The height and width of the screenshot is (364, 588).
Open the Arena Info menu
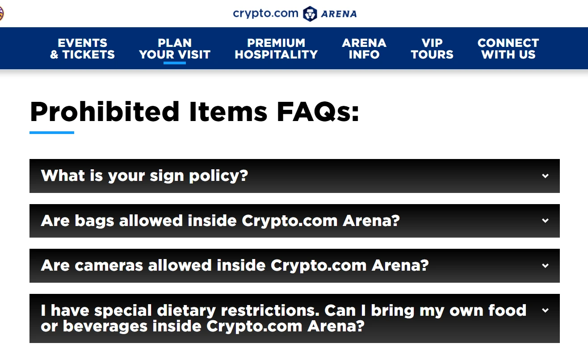pyautogui.click(x=364, y=49)
